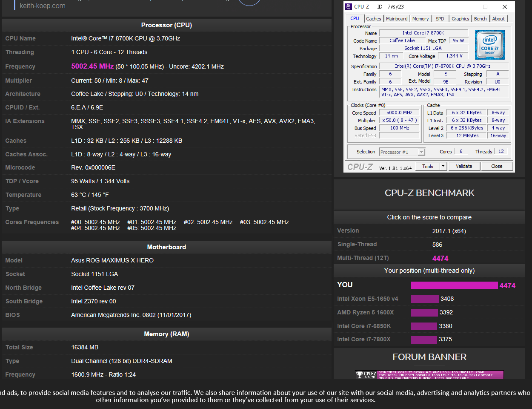The width and height of the screenshot is (532, 409).
Task: Click the Tools button
Action: [428, 166]
